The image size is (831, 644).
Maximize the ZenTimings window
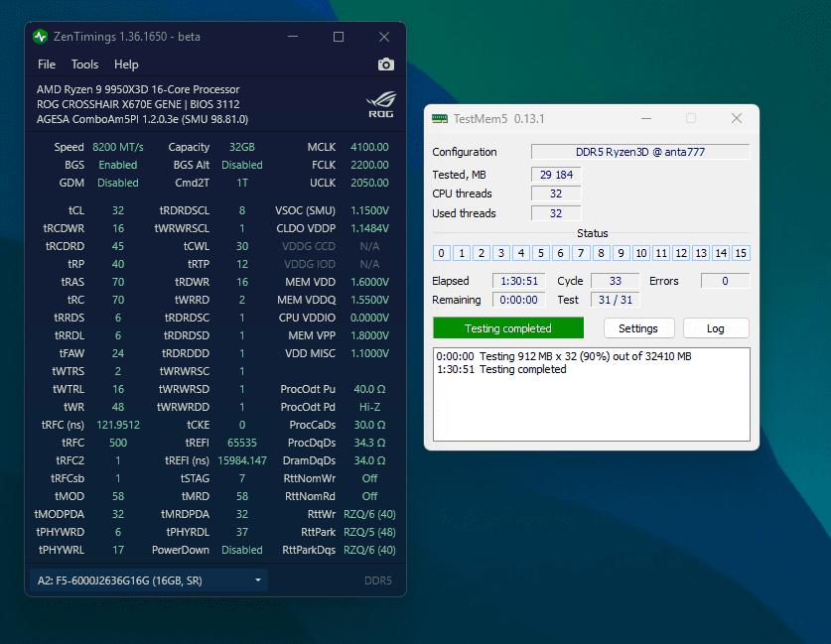pos(339,37)
